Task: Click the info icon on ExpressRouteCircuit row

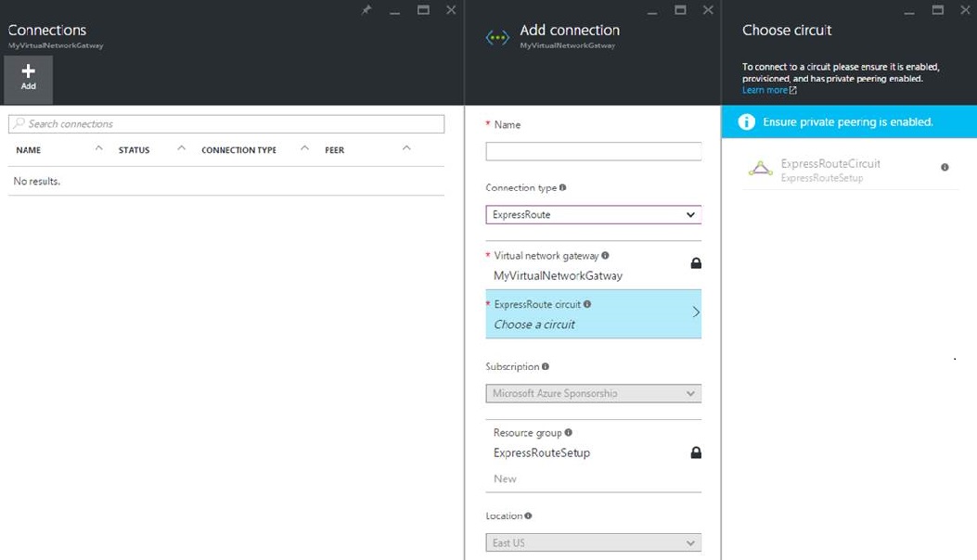Action: click(945, 167)
